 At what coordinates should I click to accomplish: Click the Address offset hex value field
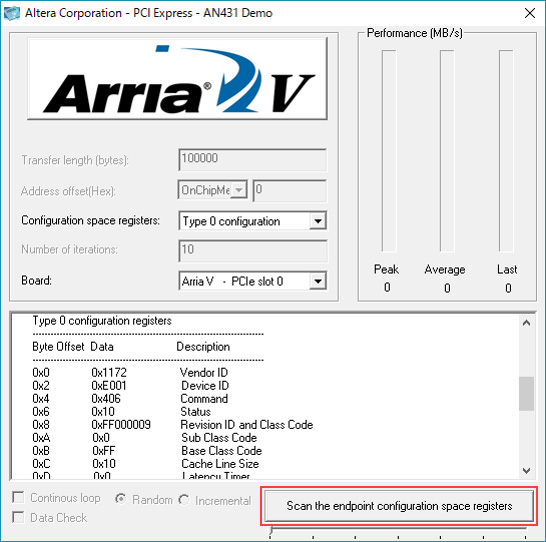pos(290,190)
